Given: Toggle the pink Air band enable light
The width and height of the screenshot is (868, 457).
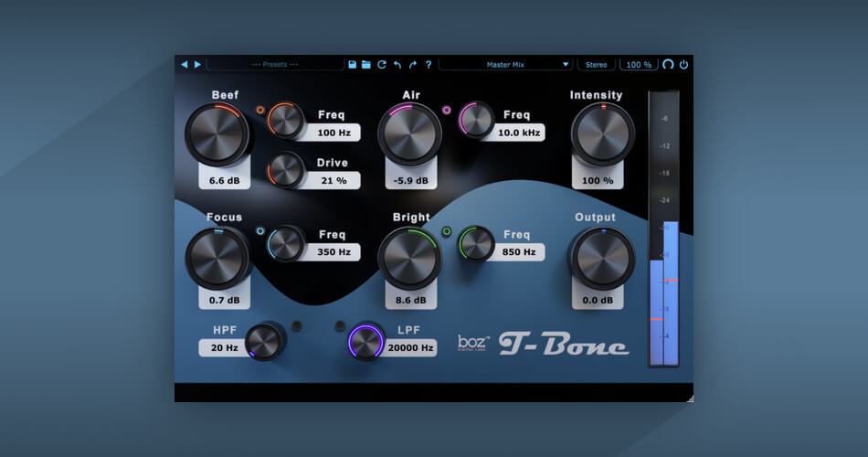Looking at the screenshot, I should (446, 111).
